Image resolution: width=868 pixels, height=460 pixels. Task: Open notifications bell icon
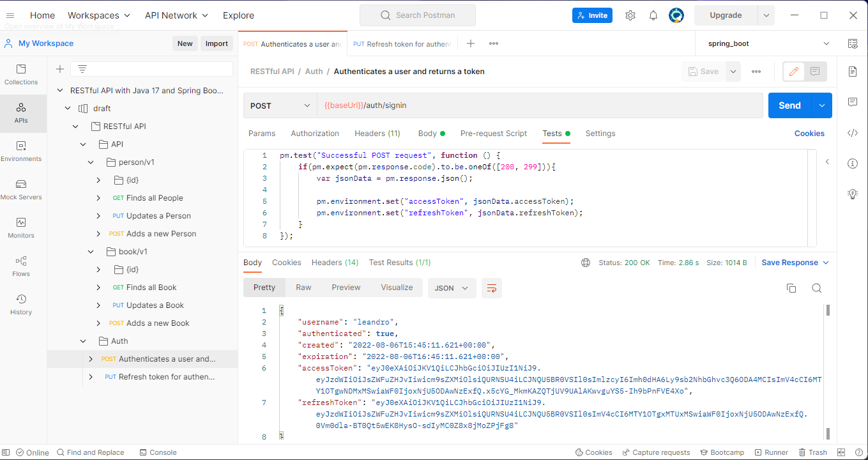(653, 15)
